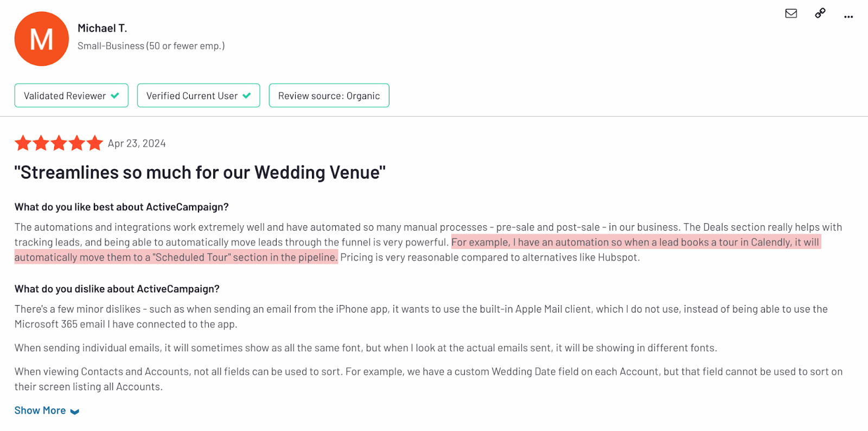
Task: Select the Verified Current User badge
Action: point(199,96)
